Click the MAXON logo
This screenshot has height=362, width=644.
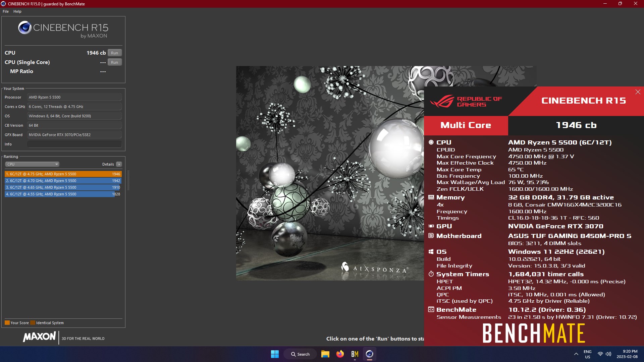click(39, 337)
